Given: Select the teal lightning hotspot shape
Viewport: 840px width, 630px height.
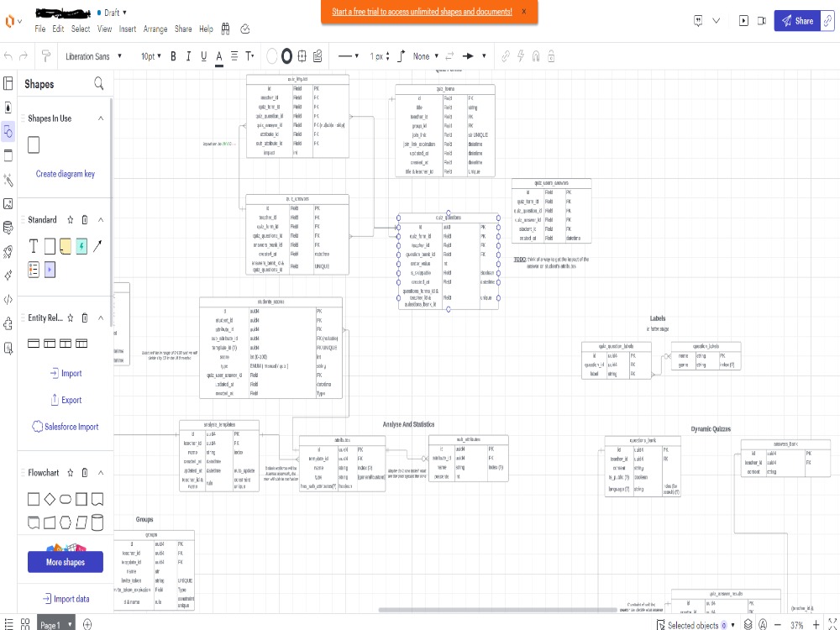Looking at the screenshot, I should pos(81,246).
